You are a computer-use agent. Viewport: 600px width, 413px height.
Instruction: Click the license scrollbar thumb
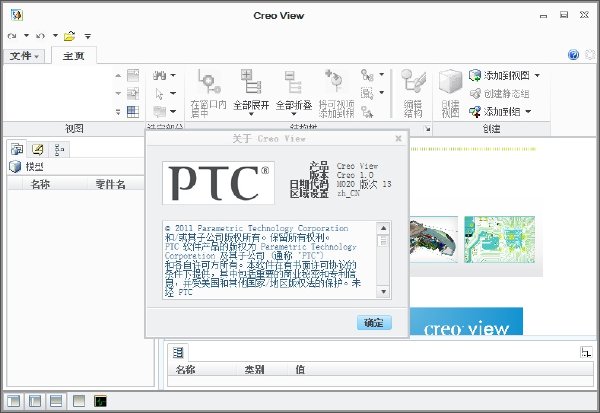pos(383,241)
